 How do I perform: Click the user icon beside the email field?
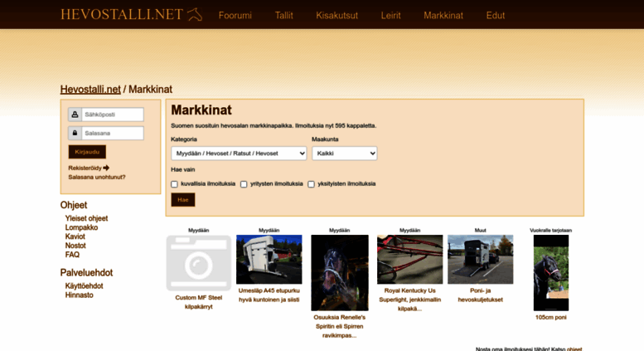[x=75, y=115]
